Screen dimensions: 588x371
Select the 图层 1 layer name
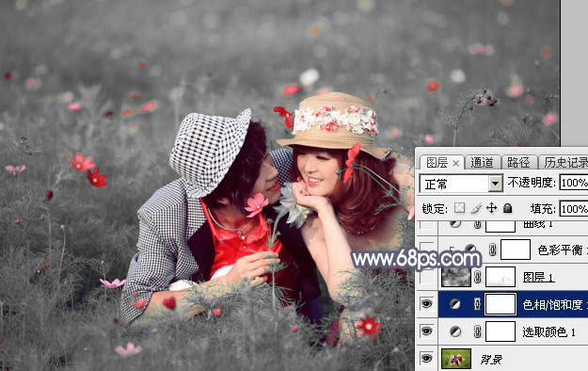click(x=538, y=278)
